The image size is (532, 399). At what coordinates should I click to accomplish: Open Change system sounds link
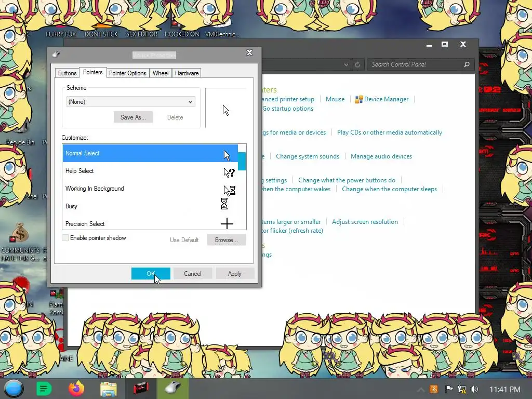click(x=308, y=156)
